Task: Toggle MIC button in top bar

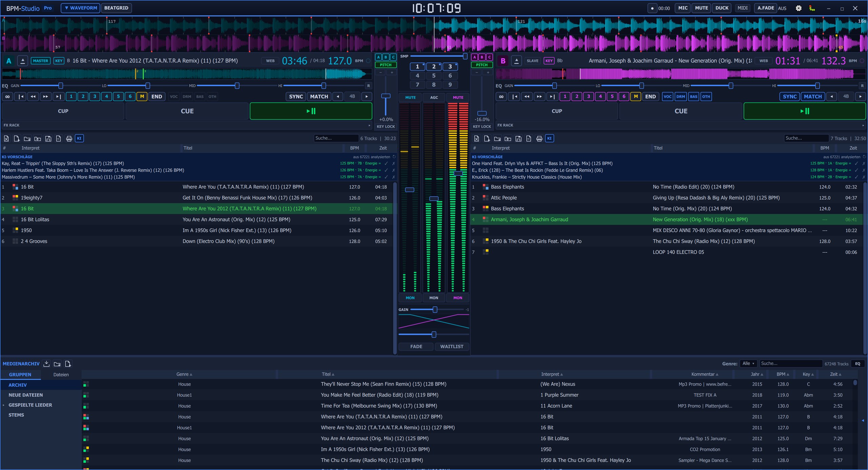Action: coord(683,8)
